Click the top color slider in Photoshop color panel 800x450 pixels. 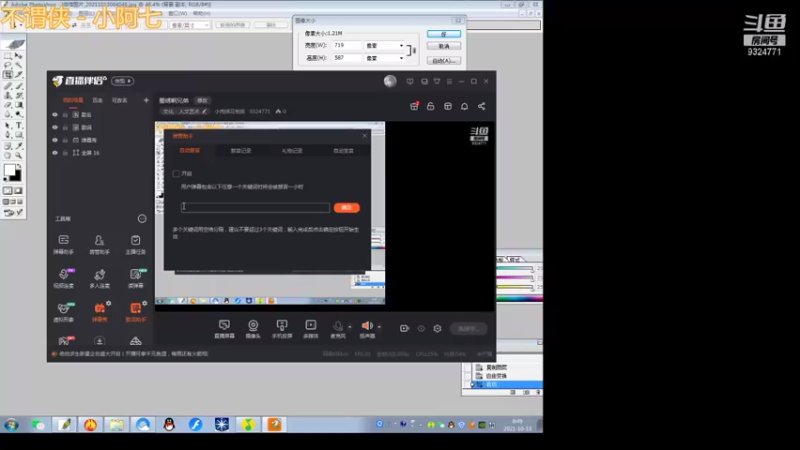point(515,268)
